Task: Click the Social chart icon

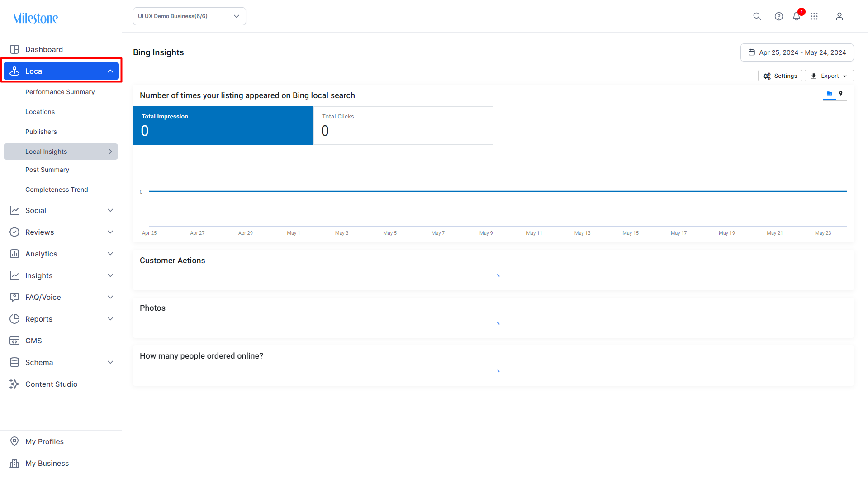Action: [x=14, y=210]
